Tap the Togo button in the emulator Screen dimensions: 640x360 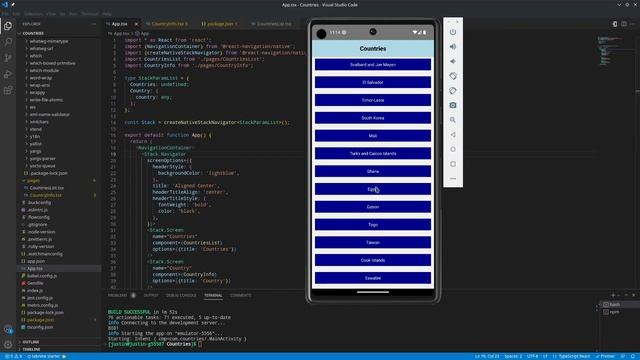[373, 224]
